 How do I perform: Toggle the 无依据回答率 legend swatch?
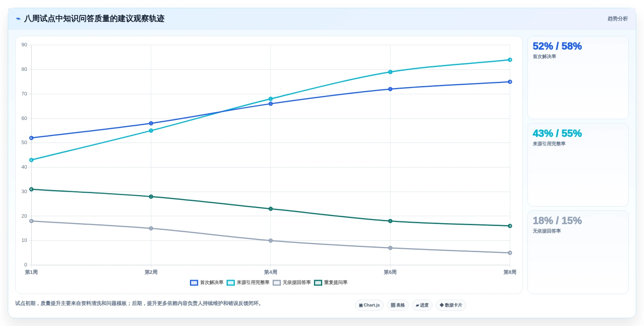(277, 283)
